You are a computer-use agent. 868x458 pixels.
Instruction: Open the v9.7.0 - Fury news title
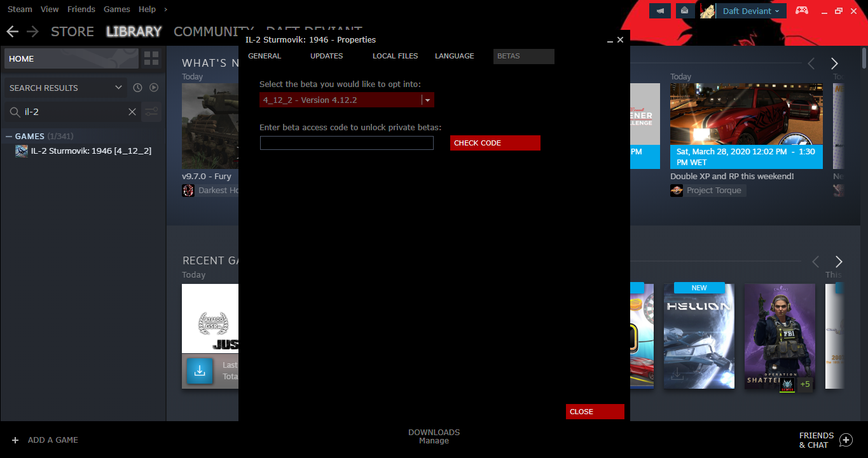(x=207, y=176)
